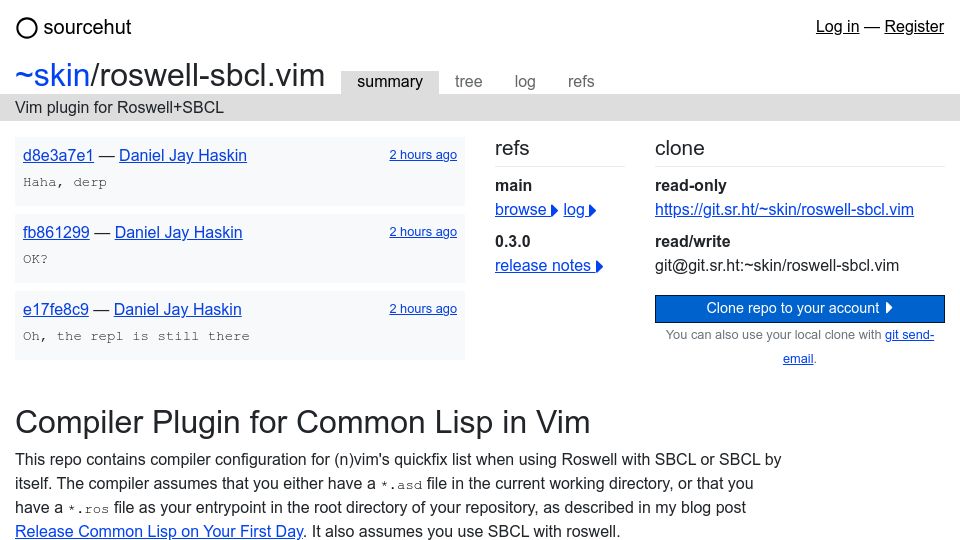Open the read-only https clone URL
Viewport: 960px width, 540px height.
(784, 209)
